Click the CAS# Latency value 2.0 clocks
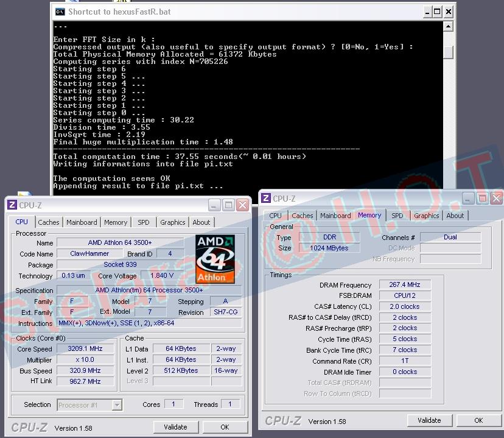 click(x=405, y=306)
